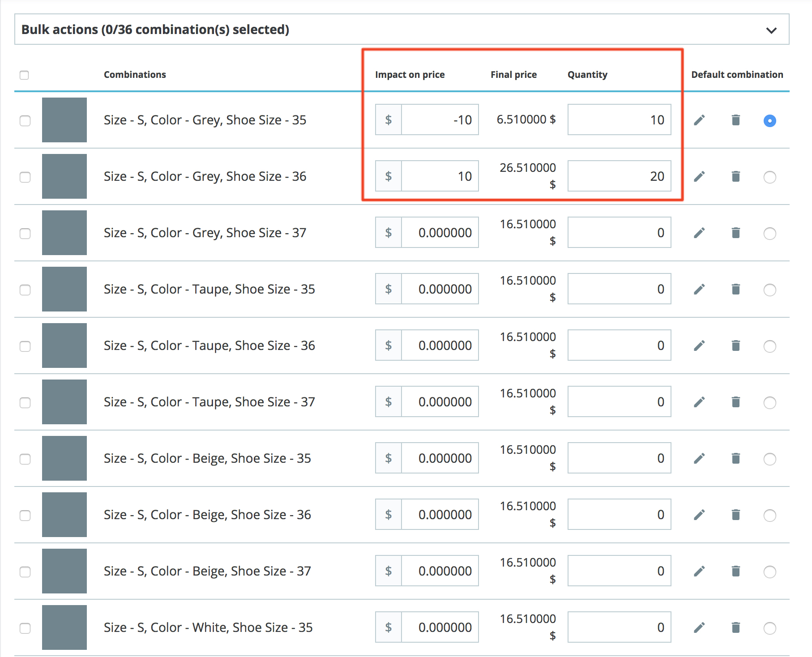
Task: Edit the Taupe Shoe Size 36 combination
Action: [x=699, y=346]
